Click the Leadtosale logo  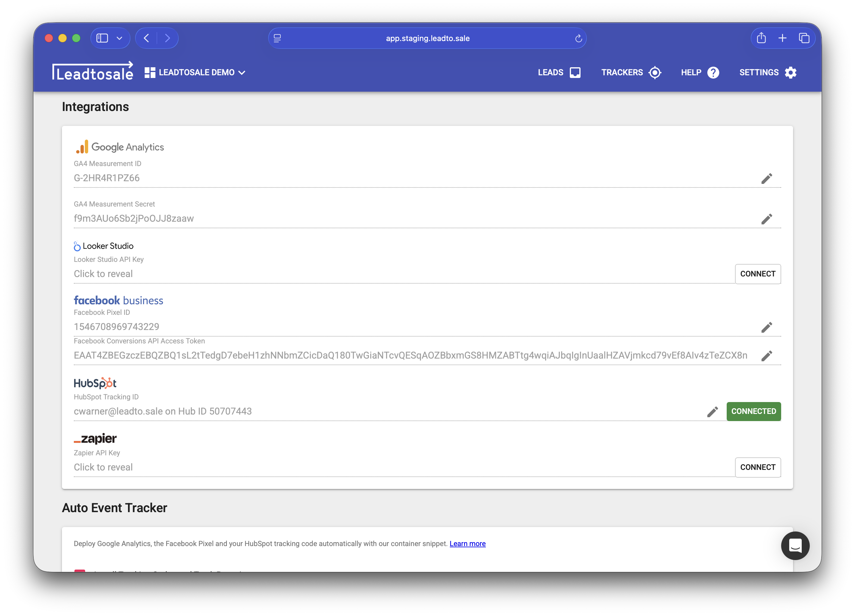(x=93, y=72)
